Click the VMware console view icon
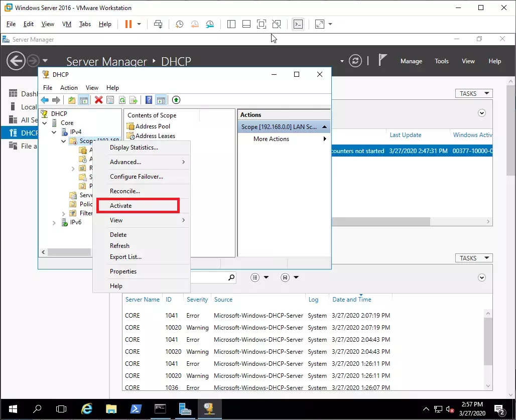 (298, 24)
